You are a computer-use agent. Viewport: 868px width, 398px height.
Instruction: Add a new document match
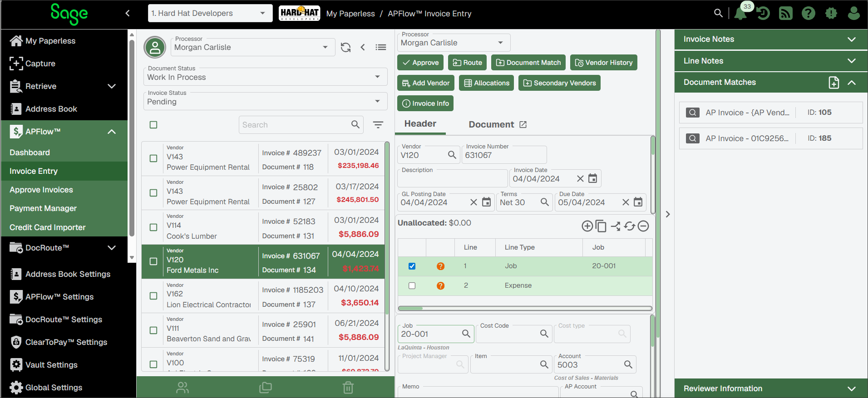834,83
